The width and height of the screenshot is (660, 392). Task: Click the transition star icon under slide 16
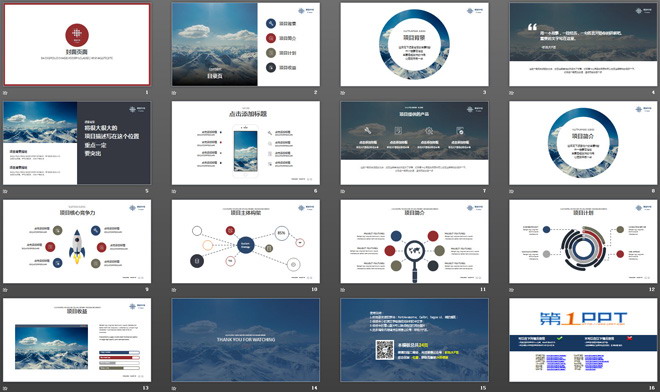[512, 388]
